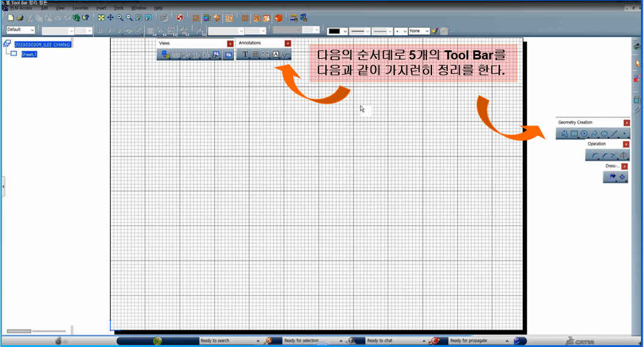Click the Fit All In icon

[101, 18]
